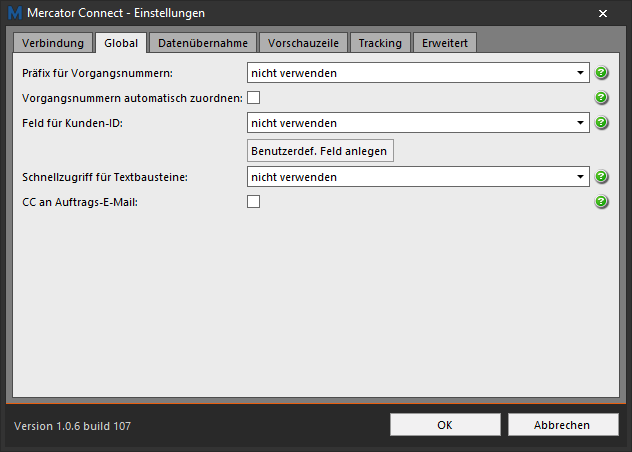The image size is (632, 452).
Task: Show help for Schnellzugriff für Textbausteine
Action: 601,177
